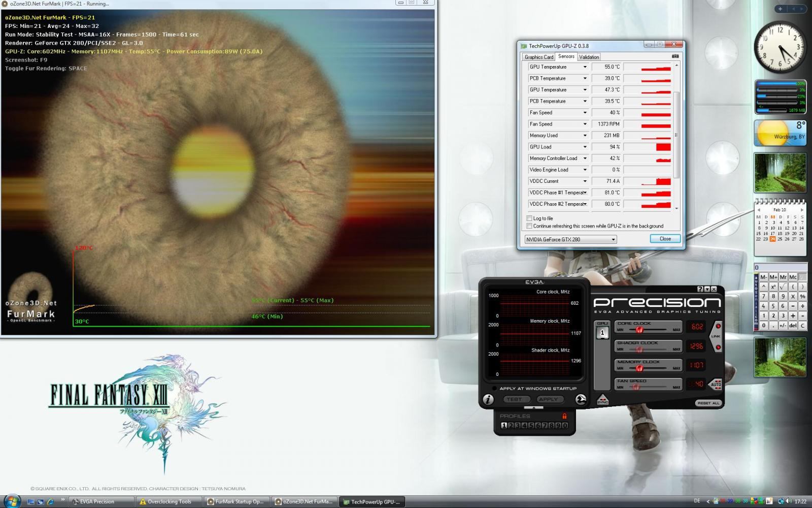
Task: Load profile slot 5 in EVGA Precision
Action: click(x=531, y=426)
